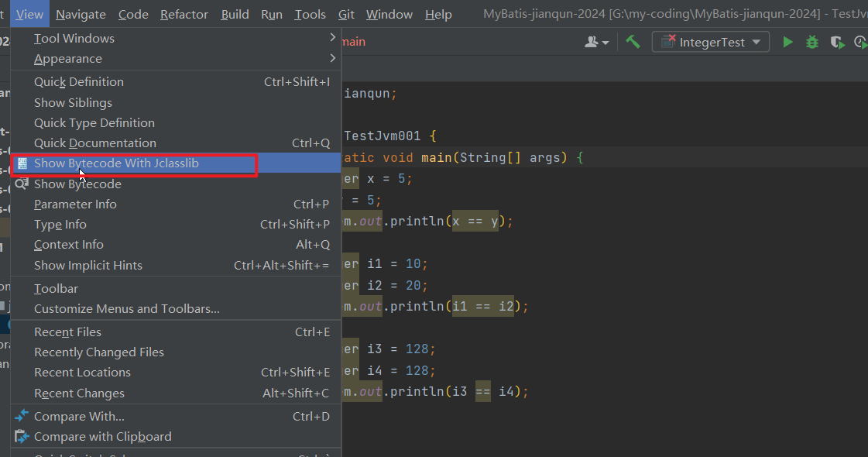This screenshot has width=868, height=457.
Task: Open the Refactor menu
Action: [x=184, y=14]
